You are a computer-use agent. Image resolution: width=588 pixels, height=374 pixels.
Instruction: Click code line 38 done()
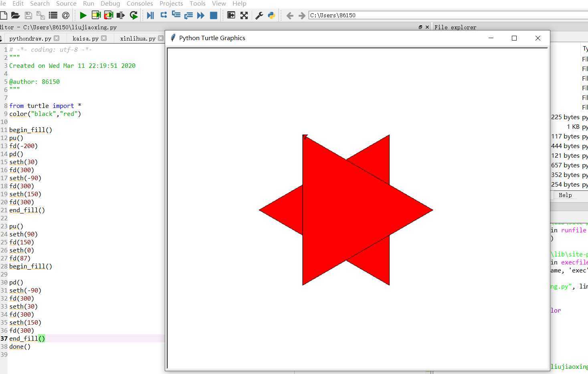point(20,347)
